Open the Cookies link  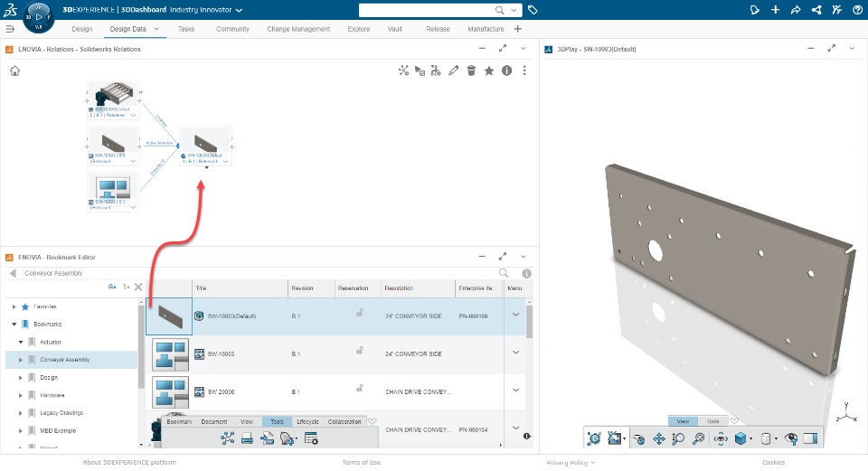point(773,462)
